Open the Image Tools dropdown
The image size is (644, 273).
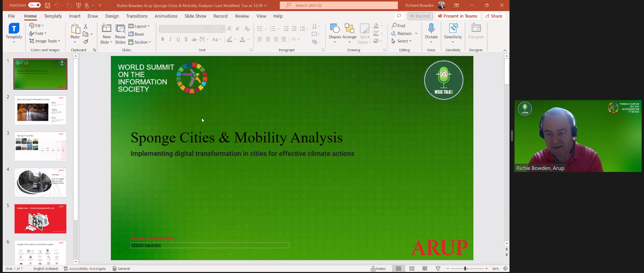[45, 41]
